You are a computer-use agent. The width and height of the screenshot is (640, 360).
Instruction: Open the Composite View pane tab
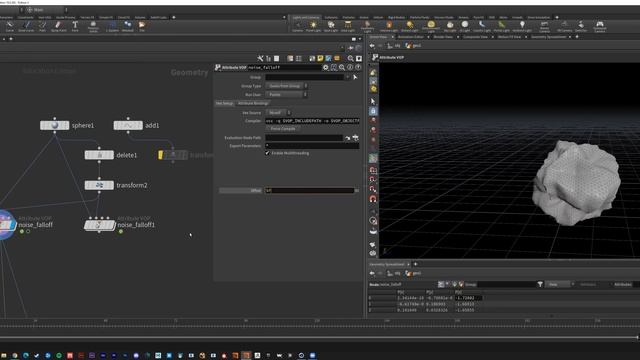(x=475, y=37)
